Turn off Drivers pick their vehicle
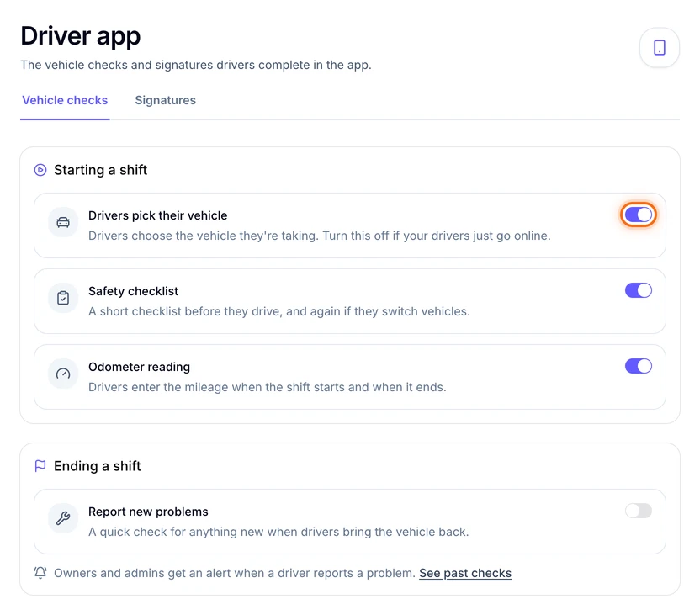The width and height of the screenshot is (700, 615). click(638, 215)
